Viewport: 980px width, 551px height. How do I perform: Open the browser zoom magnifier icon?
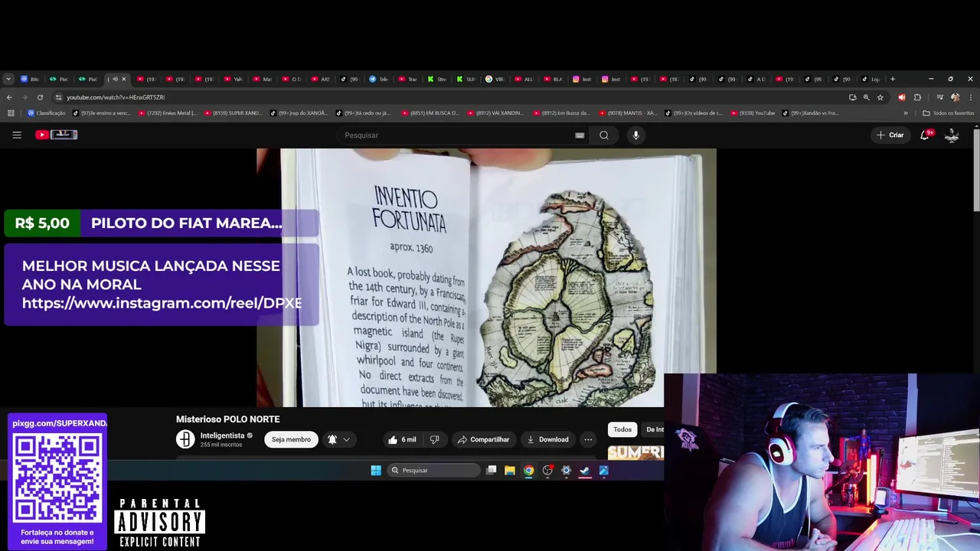[866, 97]
